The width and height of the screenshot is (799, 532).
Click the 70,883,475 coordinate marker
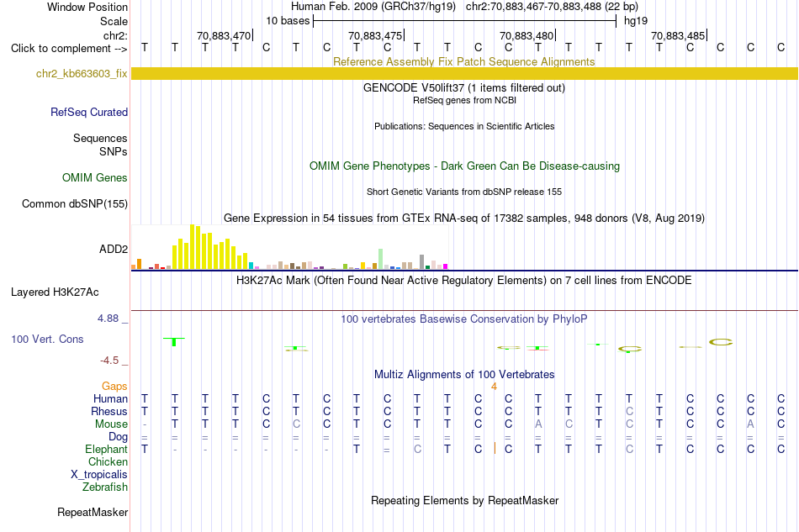[376, 35]
